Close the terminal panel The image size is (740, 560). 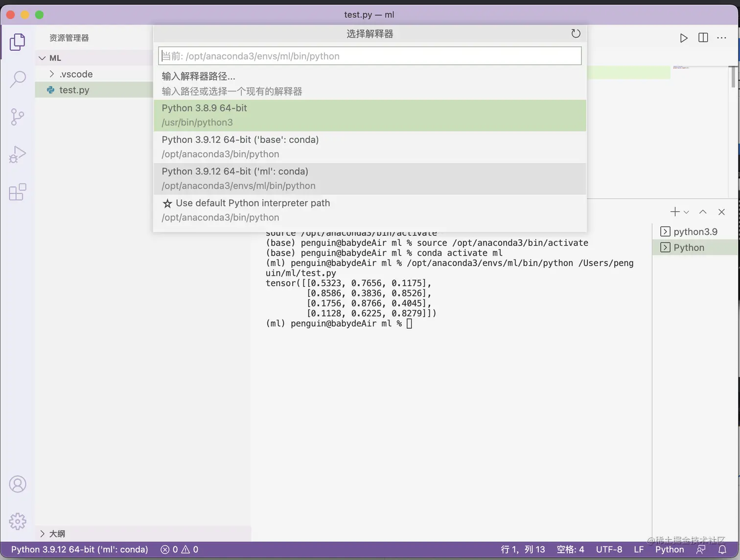click(721, 212)
